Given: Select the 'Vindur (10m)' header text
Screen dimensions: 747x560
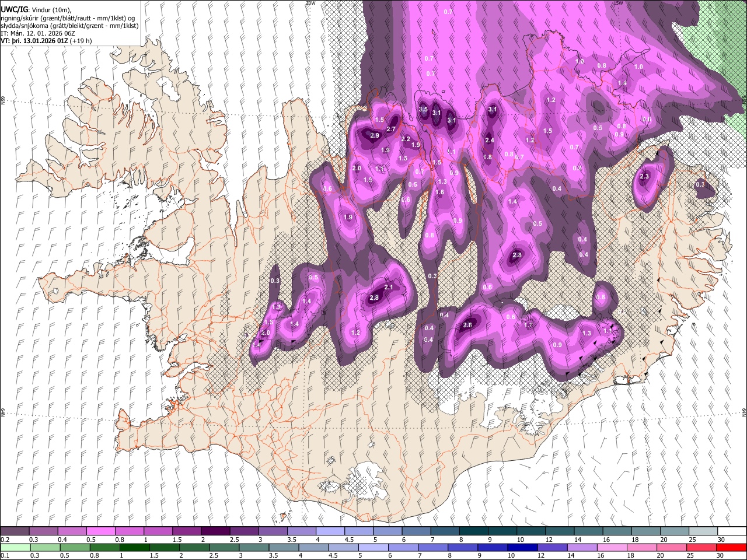Looking at the screenshot, I should coord(49,10).
